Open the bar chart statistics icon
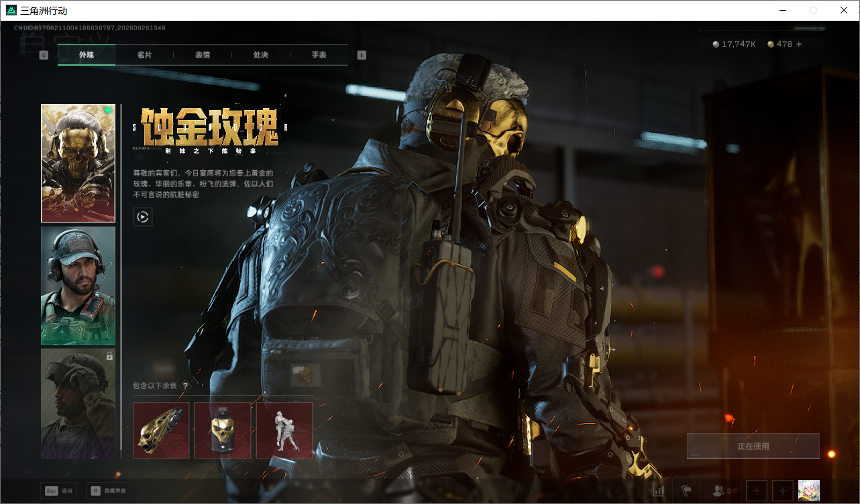860x504 pixels. pyautogui.click(x=659, y=491)
